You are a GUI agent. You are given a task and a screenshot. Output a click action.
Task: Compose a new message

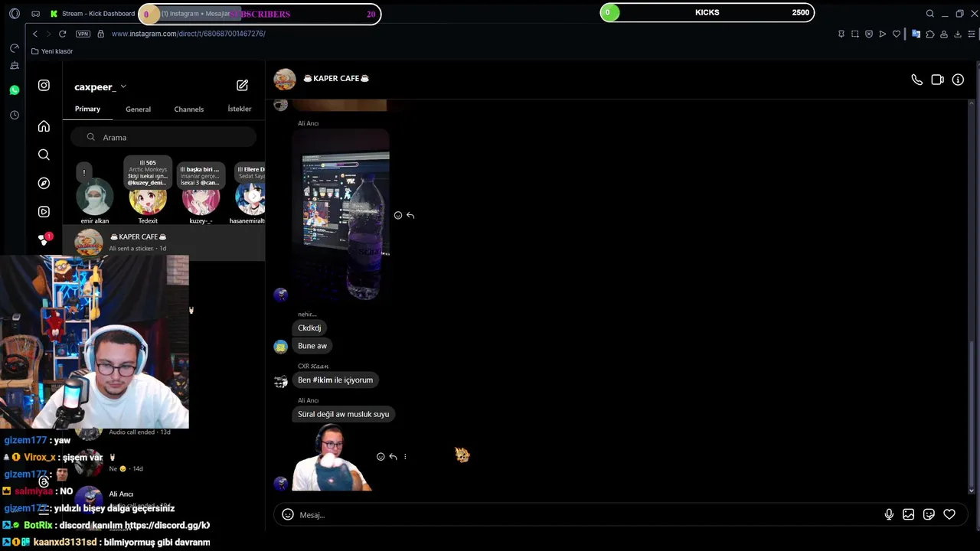pyautogui.click(x=242, y=86)
